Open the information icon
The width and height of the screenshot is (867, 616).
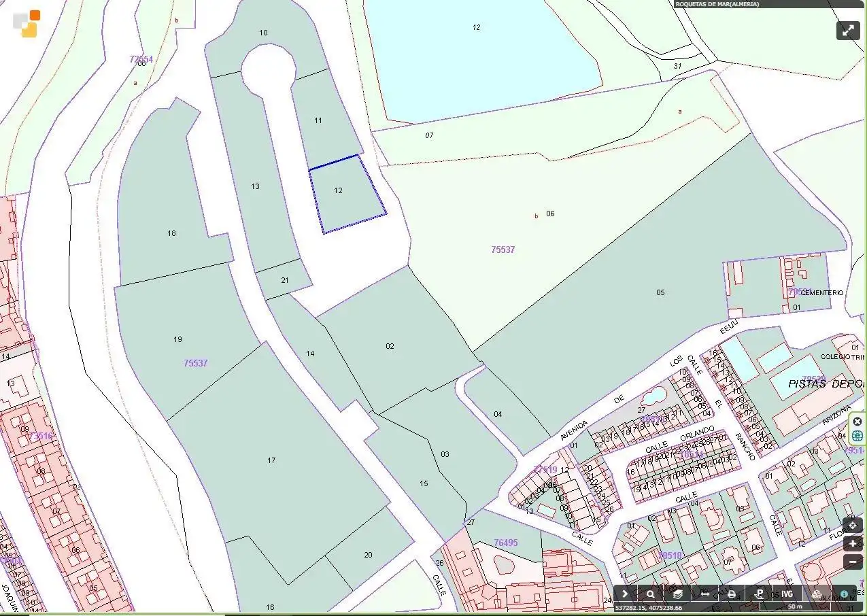pos(844,594)
